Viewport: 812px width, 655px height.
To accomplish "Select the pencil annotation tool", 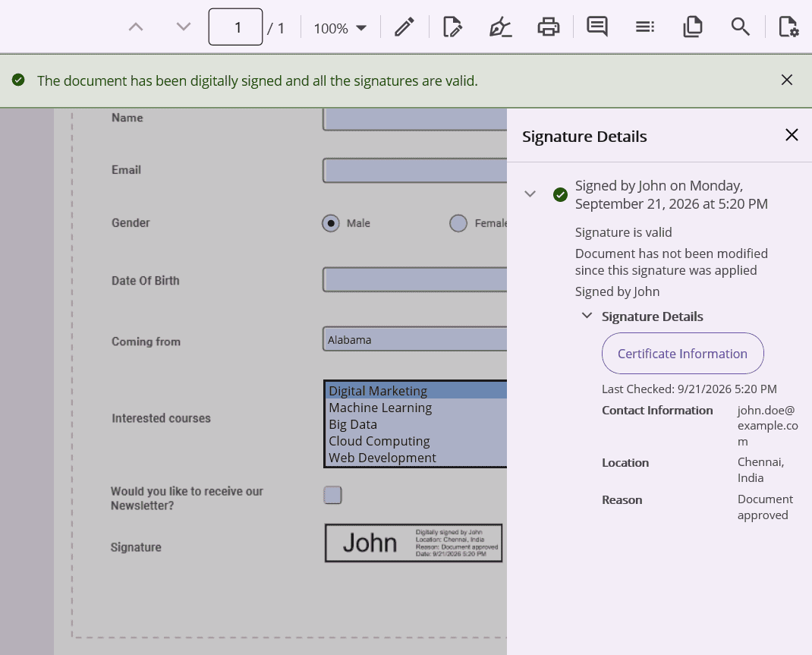I will (404, 27).
